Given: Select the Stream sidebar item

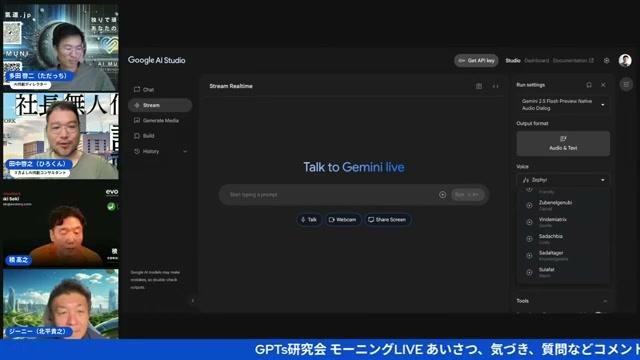Looking at the screenshot, I should coord(160,105).
